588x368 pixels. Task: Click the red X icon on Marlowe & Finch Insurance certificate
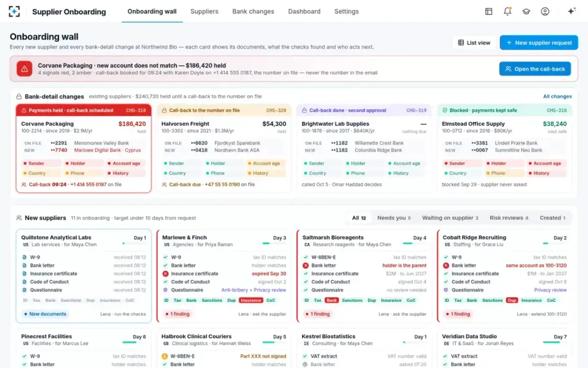click(x=166, y=274)
